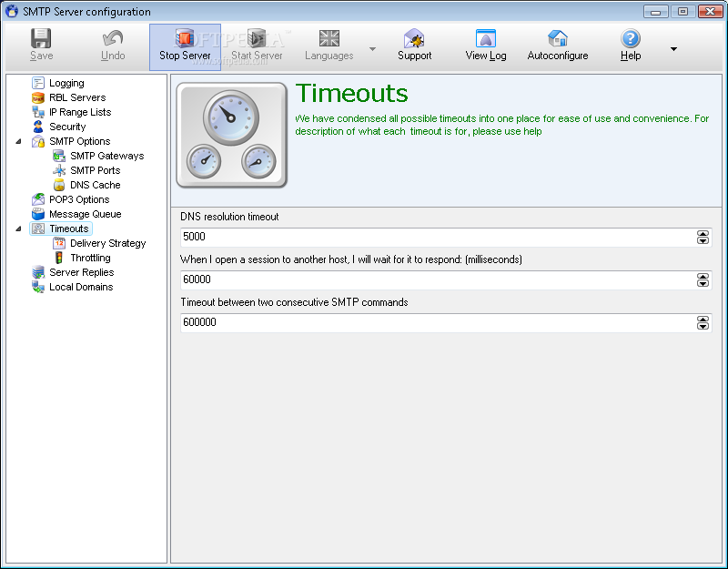Adjust SMTP commands timeout spinner

(x=703, y=323)
